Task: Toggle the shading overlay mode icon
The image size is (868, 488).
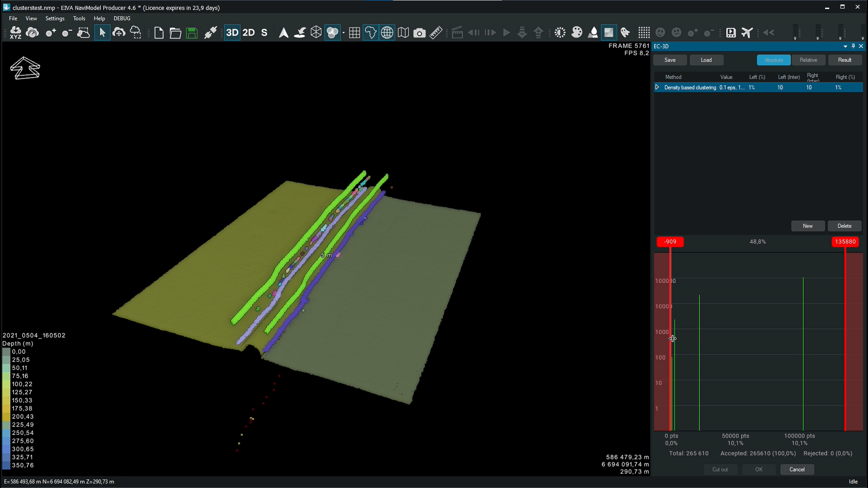Action: coord(609,33)
